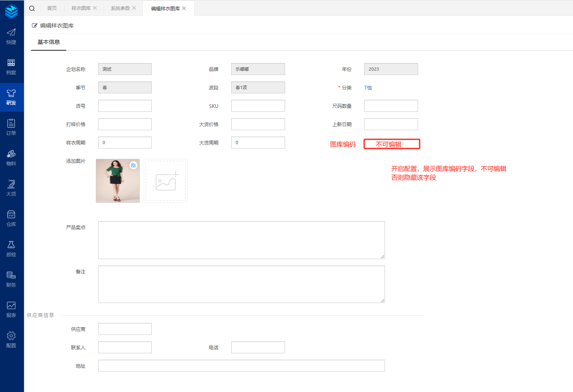Screen dimensions: 573x392
Task: Click the T恤 category link
Action: pyautogui.click(x=368, y=88)
